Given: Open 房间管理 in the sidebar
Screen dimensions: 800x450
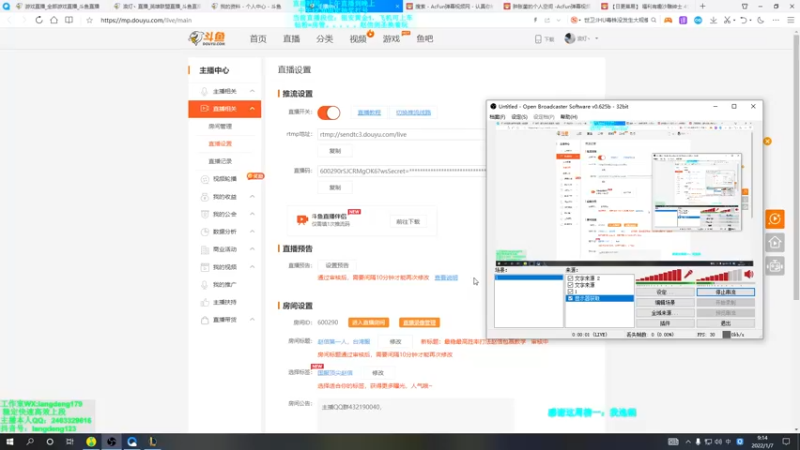Looking at the screenshot, I should point(220,126).
